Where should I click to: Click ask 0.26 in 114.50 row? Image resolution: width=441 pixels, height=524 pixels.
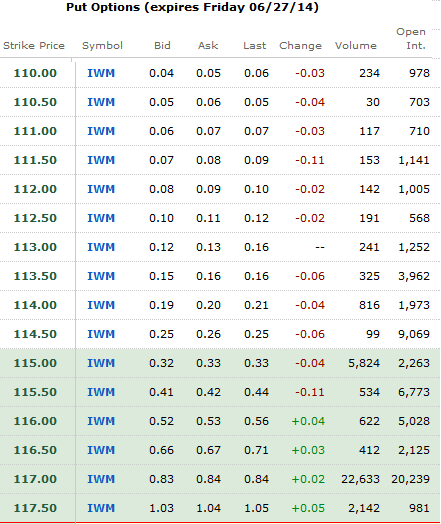208,334
